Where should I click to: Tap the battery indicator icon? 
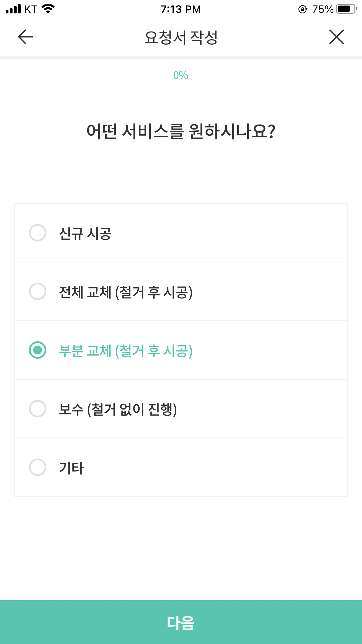click(x=346, y=9)
